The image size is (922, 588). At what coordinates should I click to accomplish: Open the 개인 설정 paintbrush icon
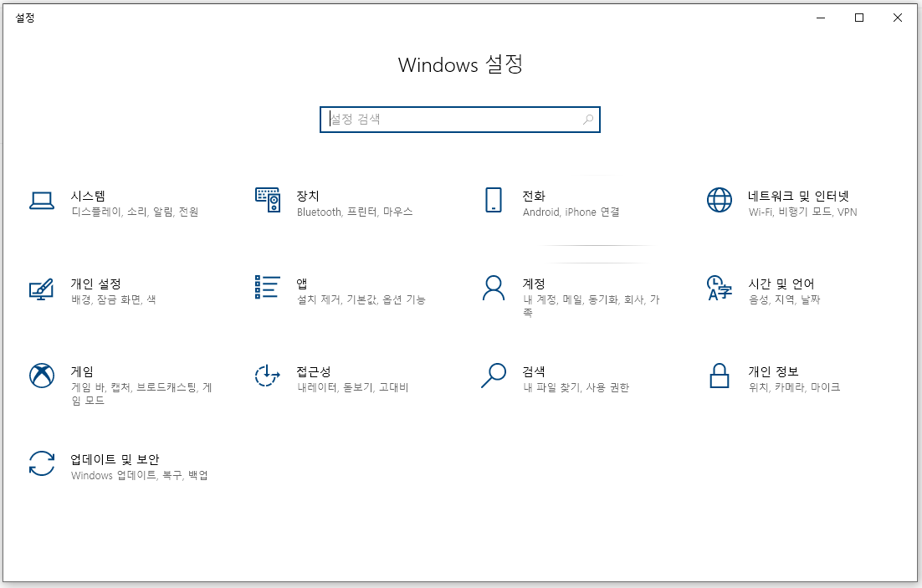42,289
